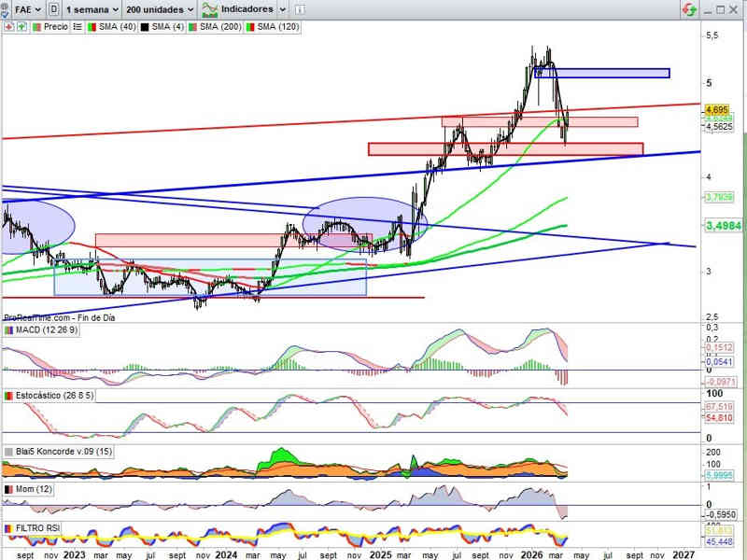Click the Estocástico indicator color icon
The image size is (747, 560).
(9, 397)
